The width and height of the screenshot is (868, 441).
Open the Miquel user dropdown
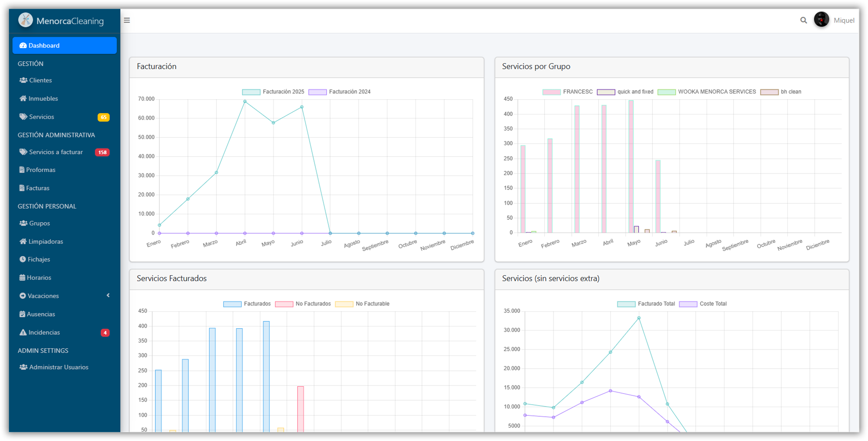[x=844, y=20]
